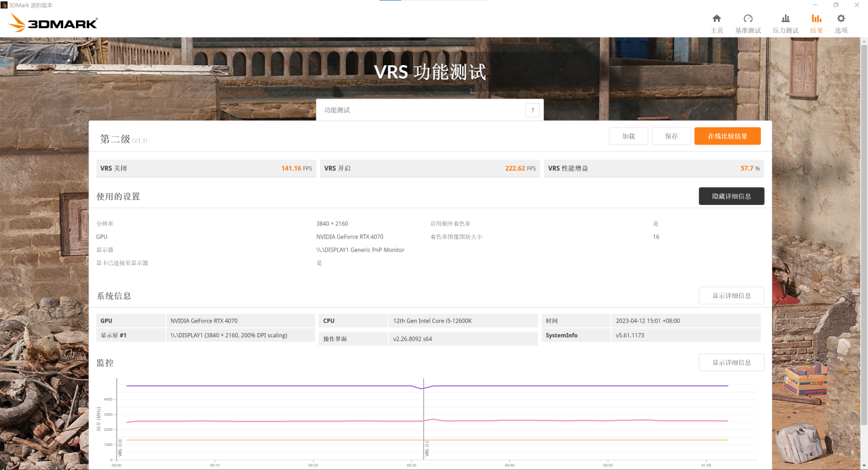Click 第二级 test tier title

tap(115, 139)
